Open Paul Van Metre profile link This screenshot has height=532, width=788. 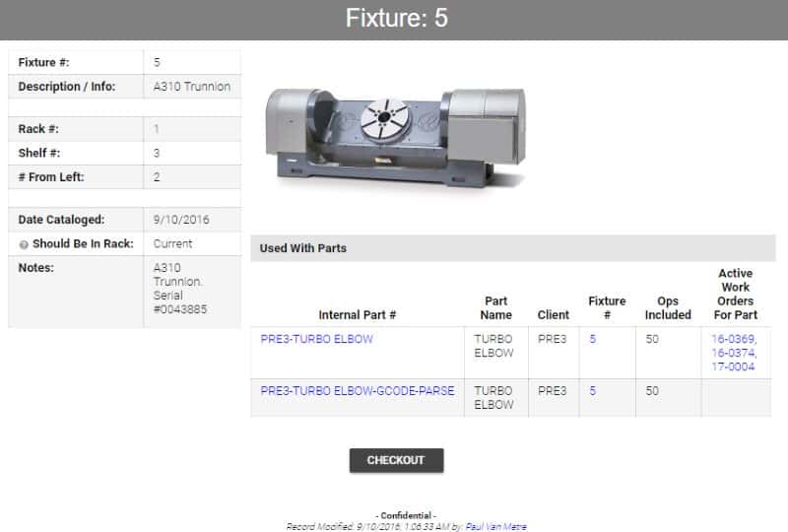[496, 526]
